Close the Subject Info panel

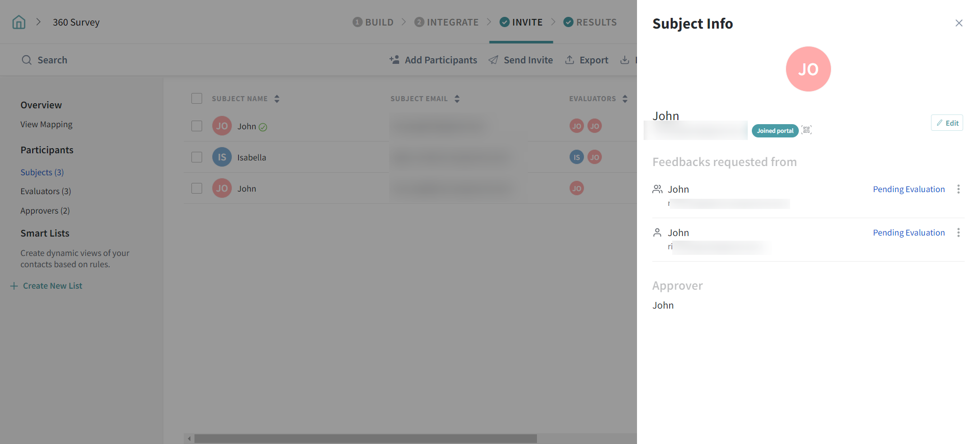(x=959, y=23)
